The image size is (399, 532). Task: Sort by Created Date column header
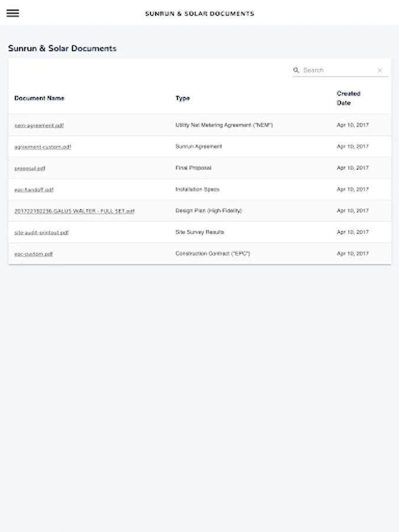[349, 98]
